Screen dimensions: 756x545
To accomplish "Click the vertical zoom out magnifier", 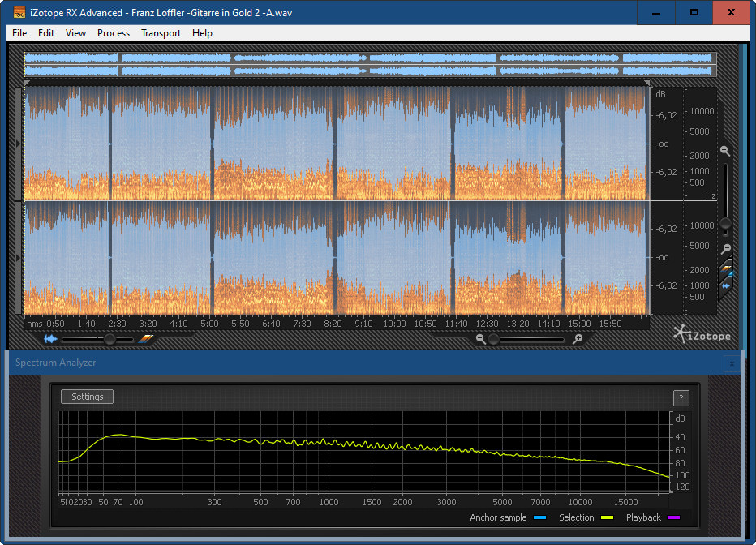I will [726, 249].
